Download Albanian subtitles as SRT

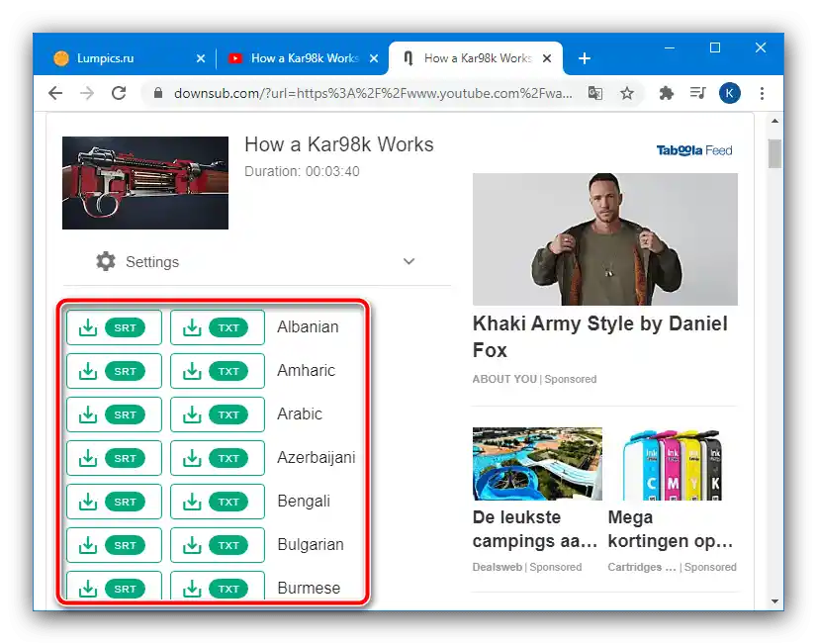point(114,327)
